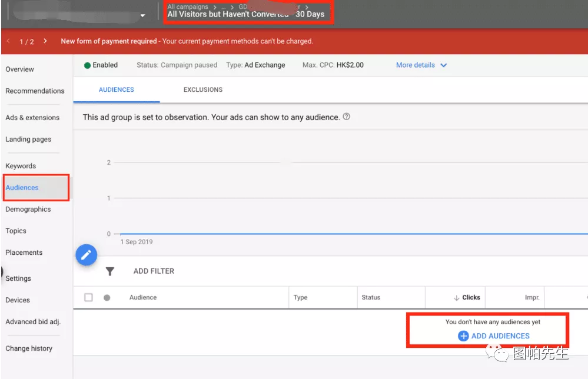Click the blue plus Add Audiences icon
This screenshot has height=379, width=588.
tap(463, 336)
